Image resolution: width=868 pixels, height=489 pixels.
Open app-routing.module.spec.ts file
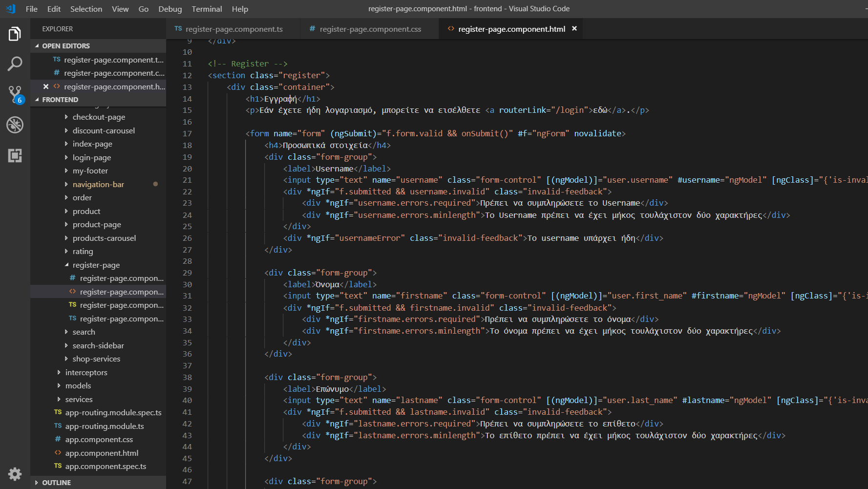click(98, 413)
